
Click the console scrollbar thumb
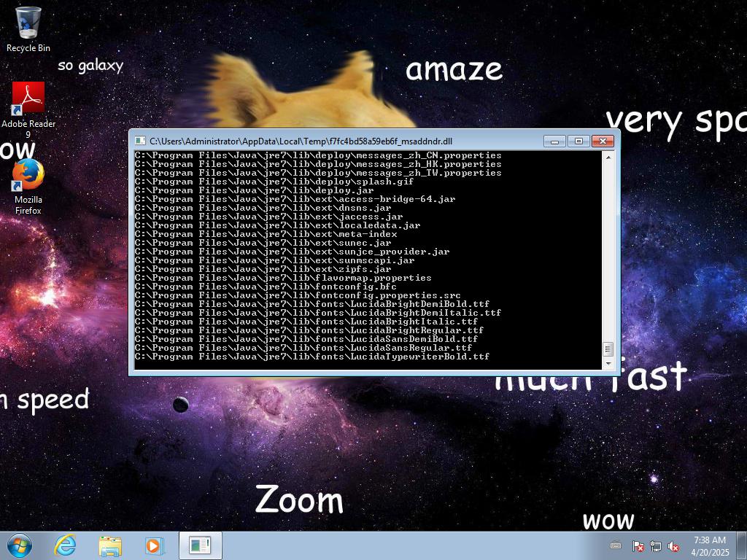tap(608, 349)
